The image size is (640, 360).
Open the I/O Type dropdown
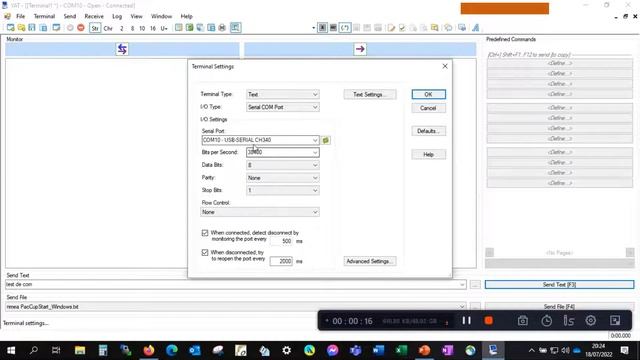[282, 107]
